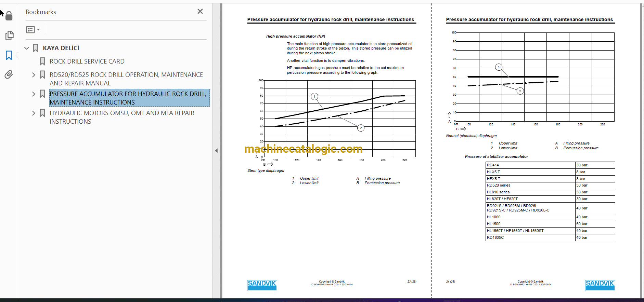Click the HL1500 table cell
The width and height of the screenshot is (644, 302).
point(530,224)
